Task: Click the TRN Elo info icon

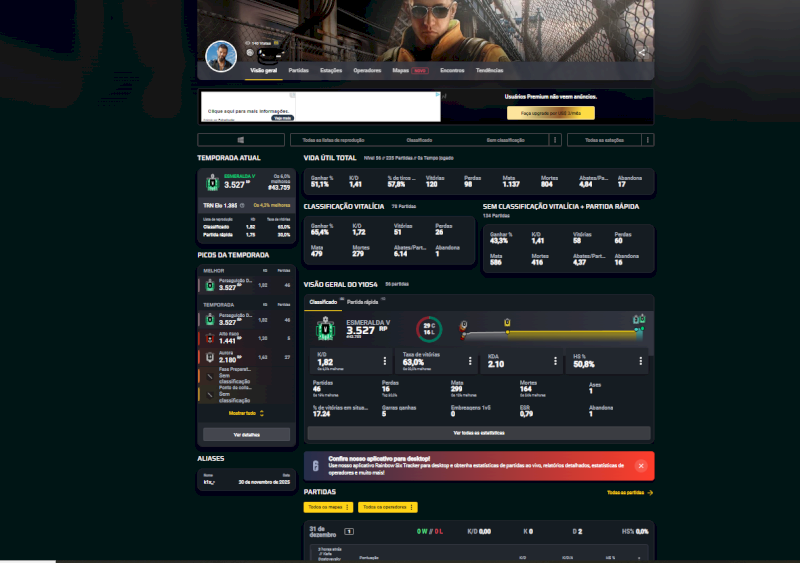Action: (x=242, y=205)
